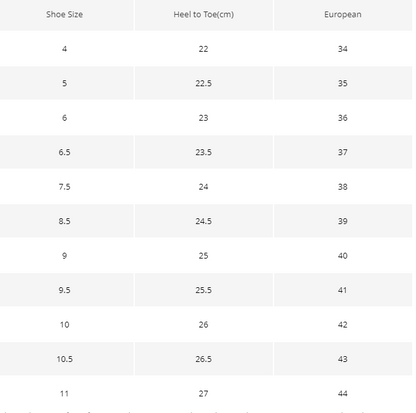The image size is (416, 413).
Task: Select shoe size 8.5 cell
Action: pyautogui.click(x=65, y=221)
